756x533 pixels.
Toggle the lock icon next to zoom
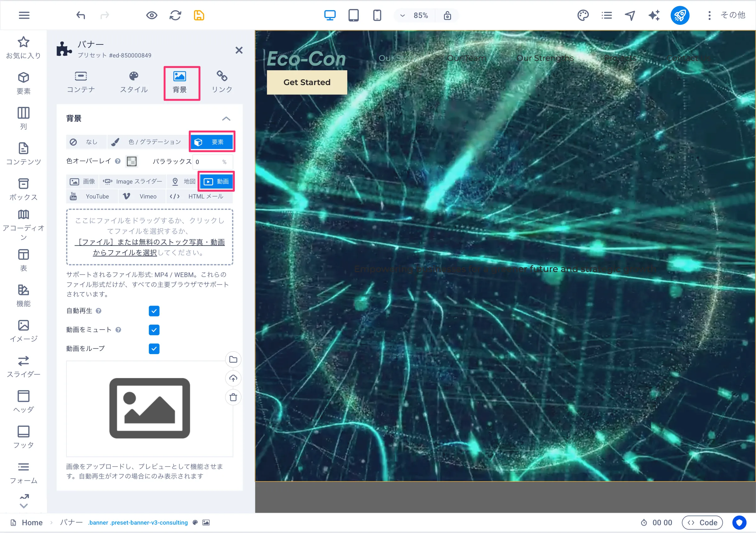click(x=447, y=16)
